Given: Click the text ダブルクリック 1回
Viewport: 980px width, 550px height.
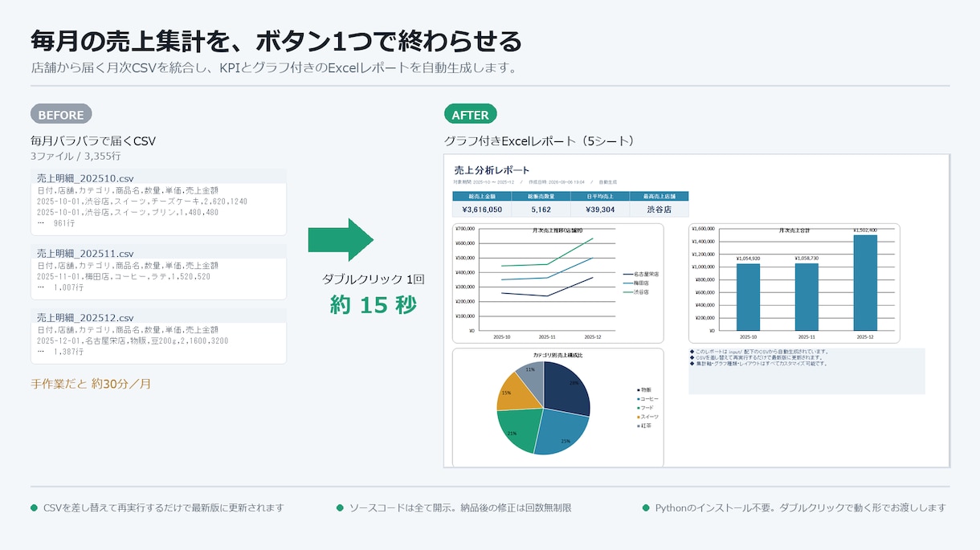Looking at the screenshot, I should (x=373, y=279).
